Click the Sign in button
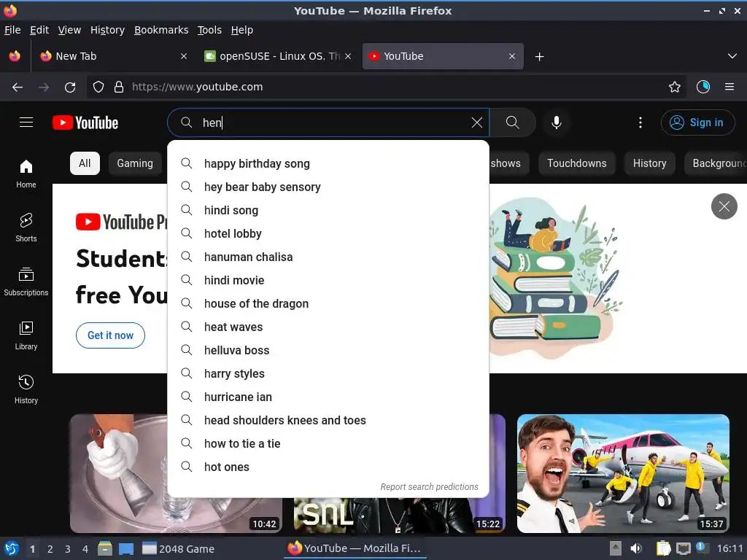 coord(697,122)
